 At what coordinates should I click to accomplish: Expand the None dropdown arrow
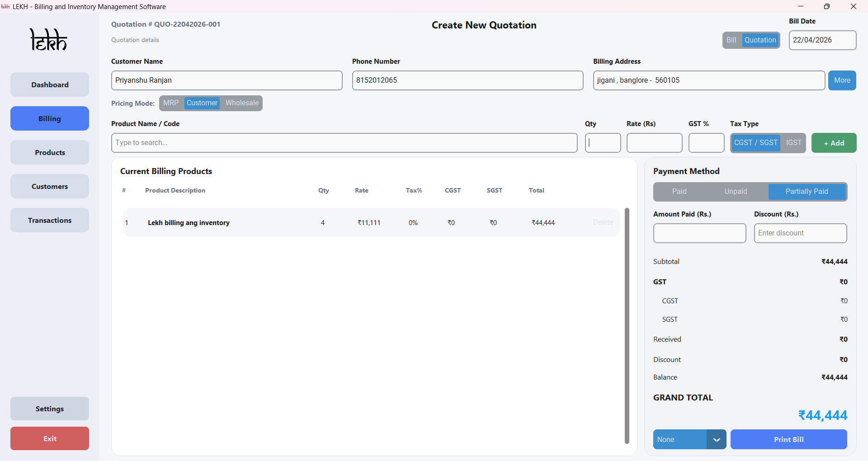point(717,439)
